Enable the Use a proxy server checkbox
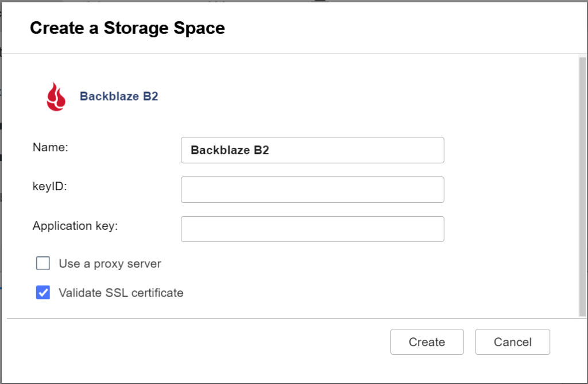588x384 pixels. (43, 263)
